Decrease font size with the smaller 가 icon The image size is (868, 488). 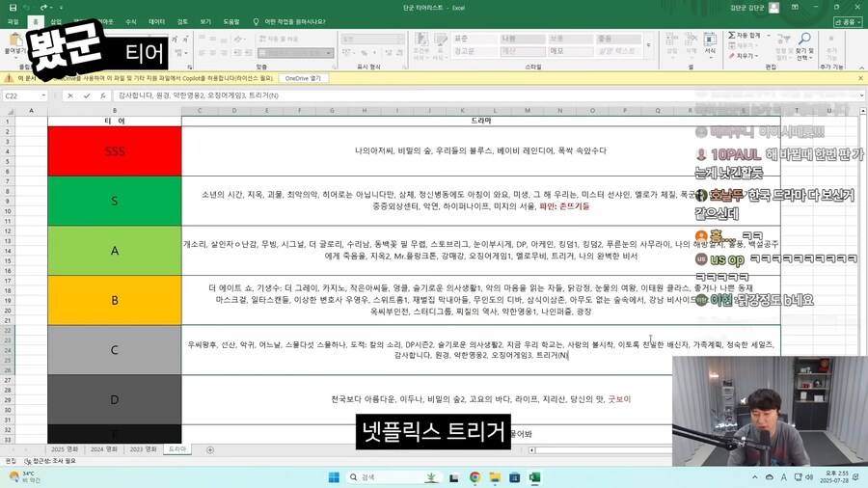pos(185,39)
